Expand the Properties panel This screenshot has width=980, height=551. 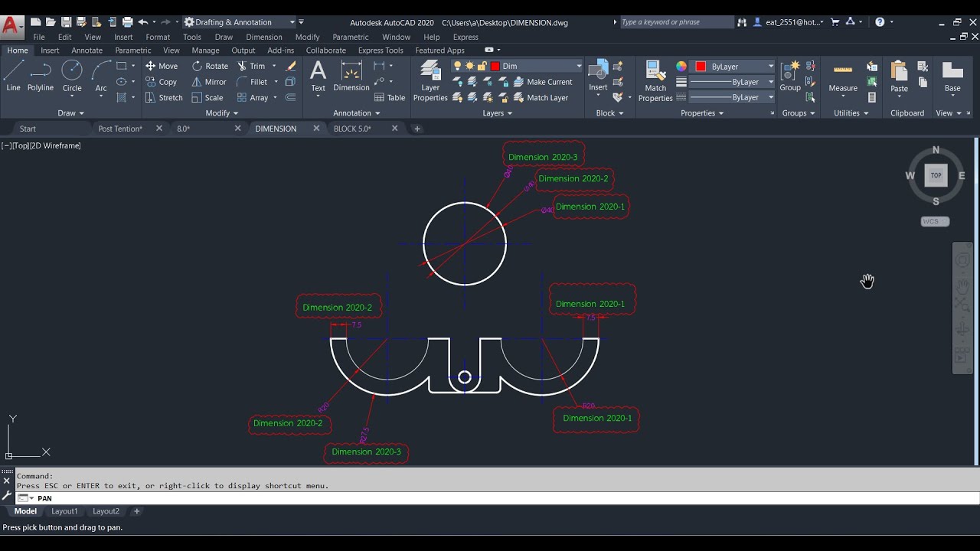click(x=702, y=113)
